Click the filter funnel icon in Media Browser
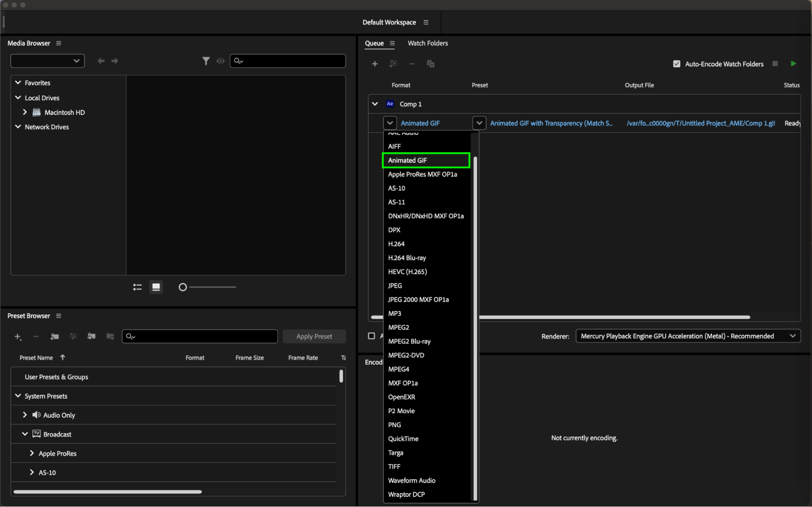This screenshot has height=507, width=812. point(206,61)
